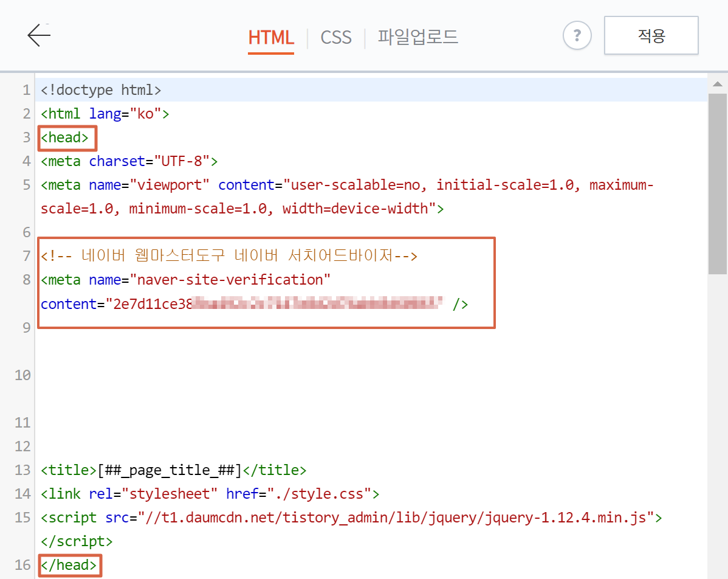Place cursor on the doctype html line
This screenshot has height=579, width=728.
pos(101,89)
